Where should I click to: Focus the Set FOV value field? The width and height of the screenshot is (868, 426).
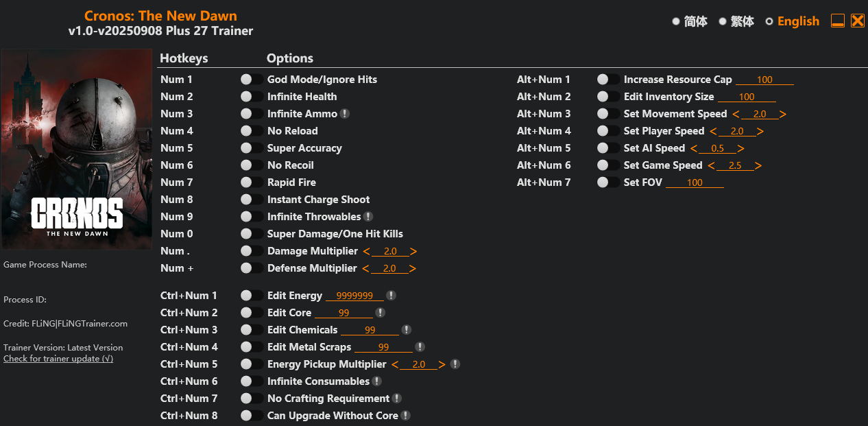coord(695,182)
